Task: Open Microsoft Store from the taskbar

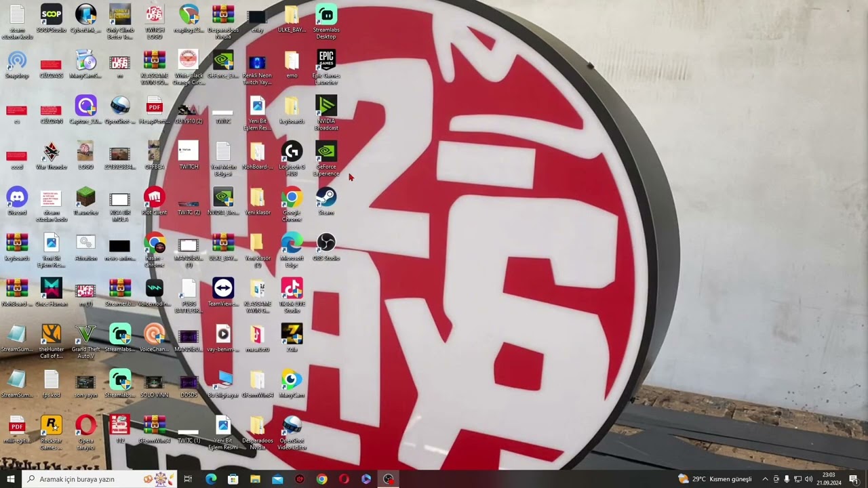Action: 233,479
